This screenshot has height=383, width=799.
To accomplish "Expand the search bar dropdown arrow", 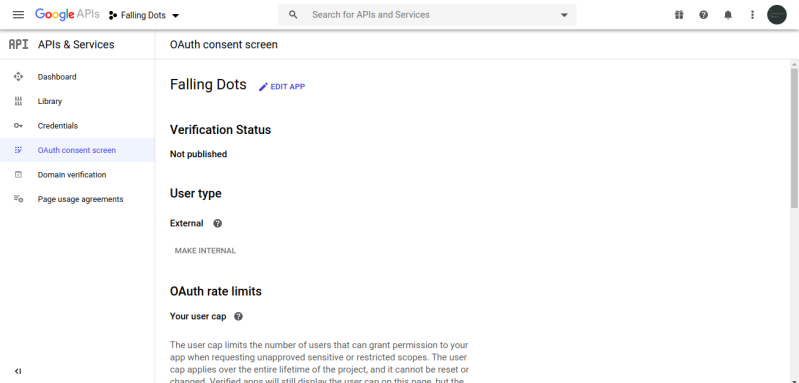I will pos(564,15).
